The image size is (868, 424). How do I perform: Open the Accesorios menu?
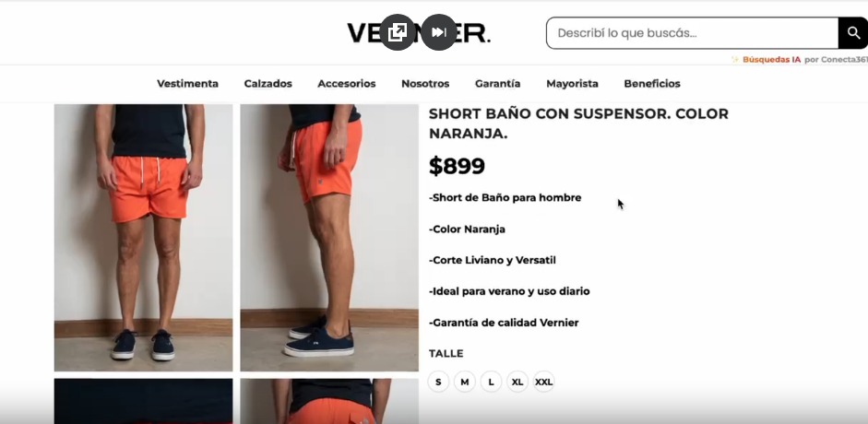(347, 84)
